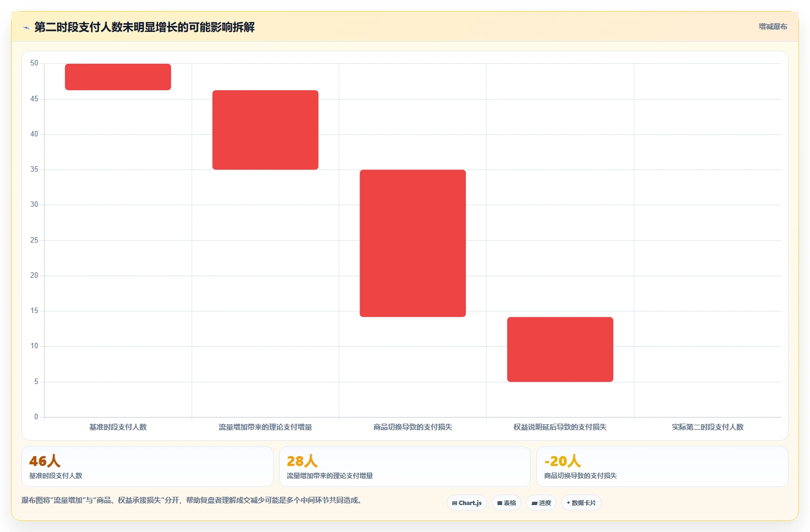Click the 商品切换导致的支付损失 red bar
This screenshot has height=532, width=810.
coord(412,243)
